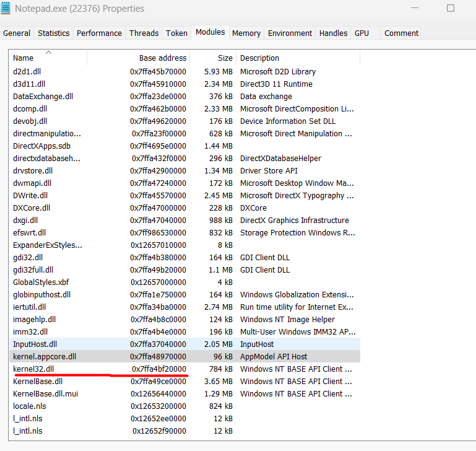This screenshot has height=451, width=476.
Task: Select the kernel32.dll module
Action: [185, 369]
